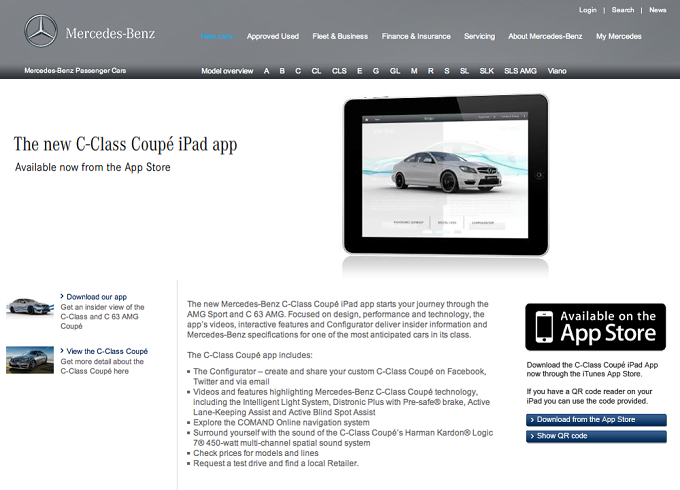The height and width of the screenshot is (490, 680).
Task: Open the New cars menu
Action: tap(217, 36)
